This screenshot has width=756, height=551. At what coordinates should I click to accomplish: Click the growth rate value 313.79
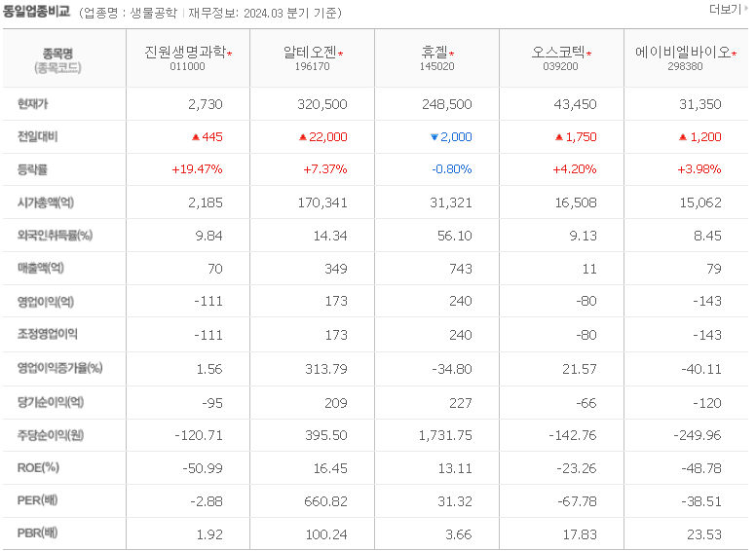pyautogui.click(x=326, y=369)
